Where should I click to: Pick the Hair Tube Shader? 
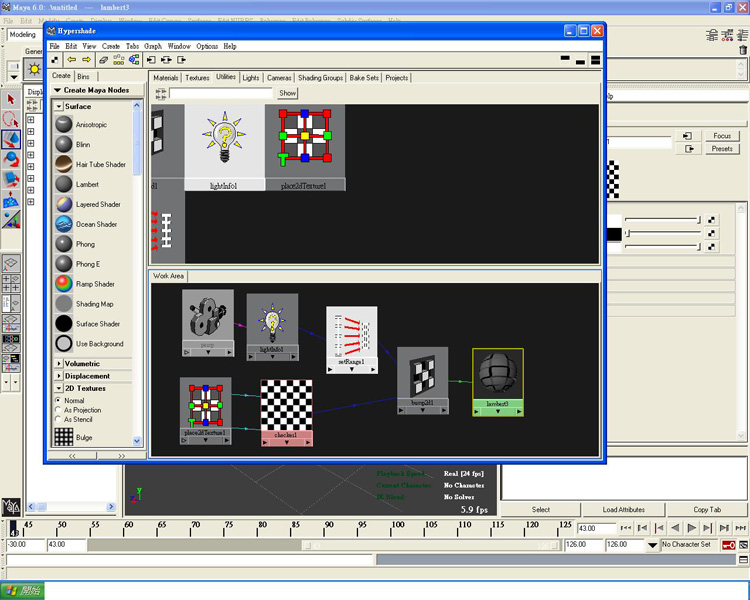click(64, 164)
